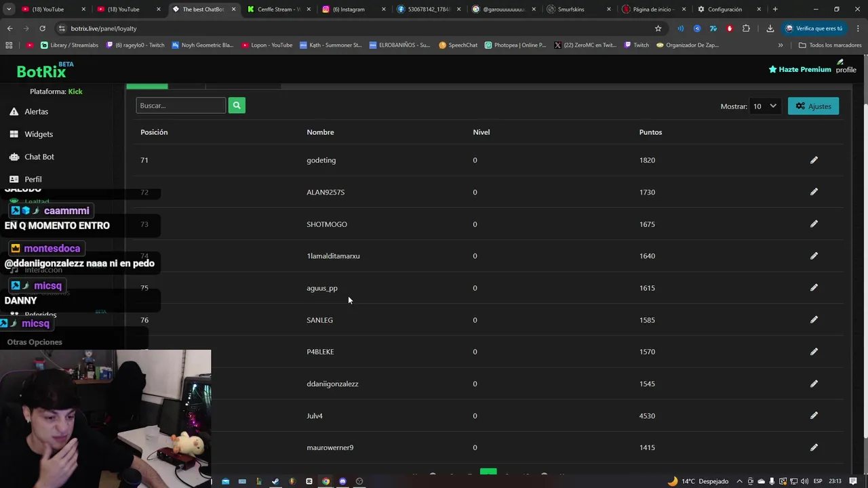868x488 pixels.
Task: Open the tab search dropdown arrow
Action: coord(8,9)
